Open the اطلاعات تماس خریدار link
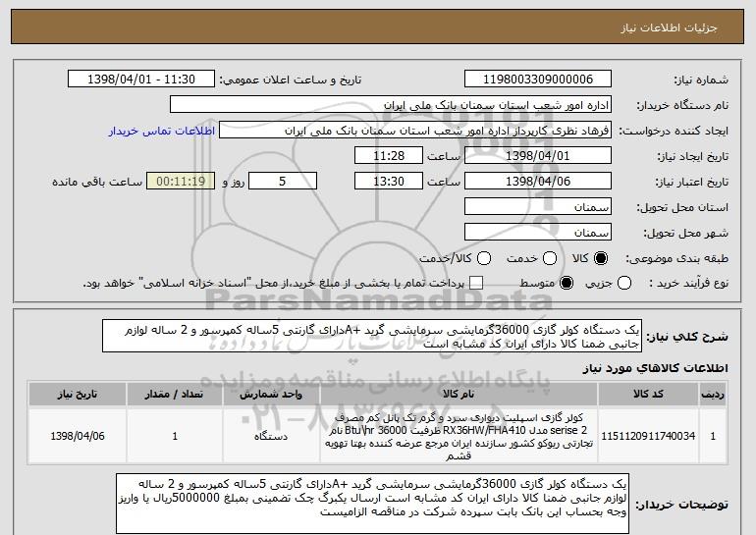 (162, 131)
